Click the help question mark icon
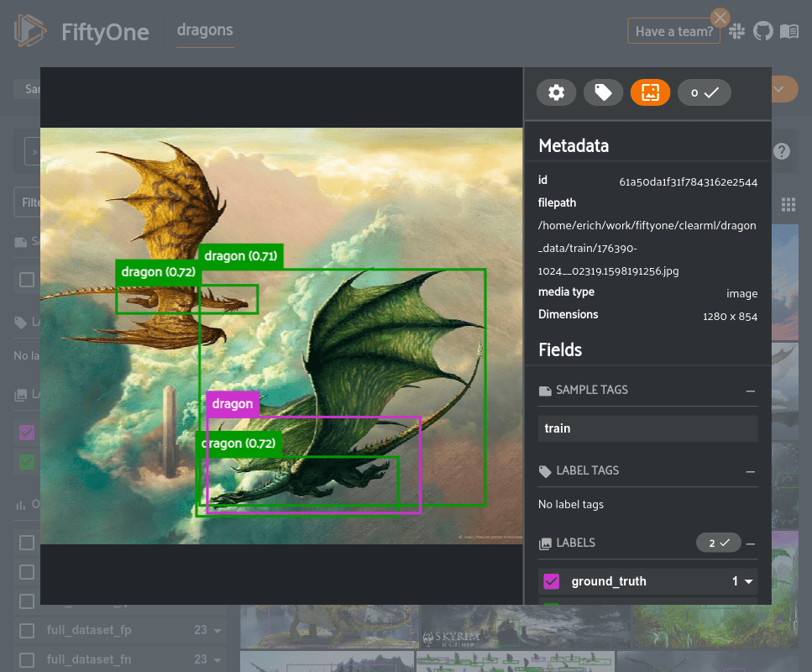 782,151
